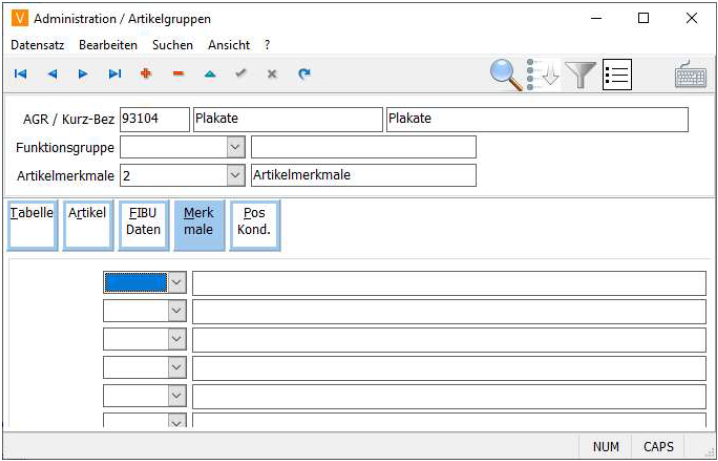Expand the Artikelmerkmale dropdown
Viewport: 718px width, 461px height.
coord(236,176)
